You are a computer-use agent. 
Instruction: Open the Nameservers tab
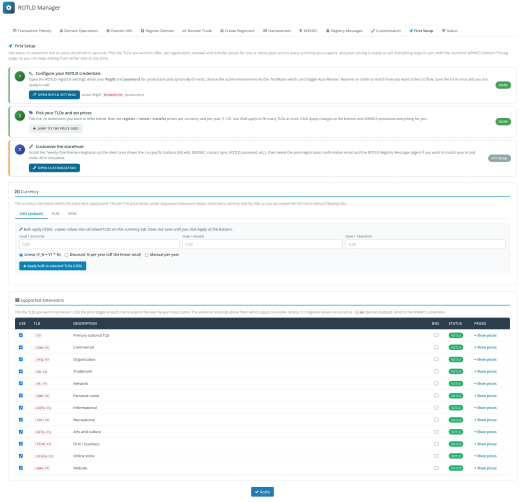(x=277, y=31)
